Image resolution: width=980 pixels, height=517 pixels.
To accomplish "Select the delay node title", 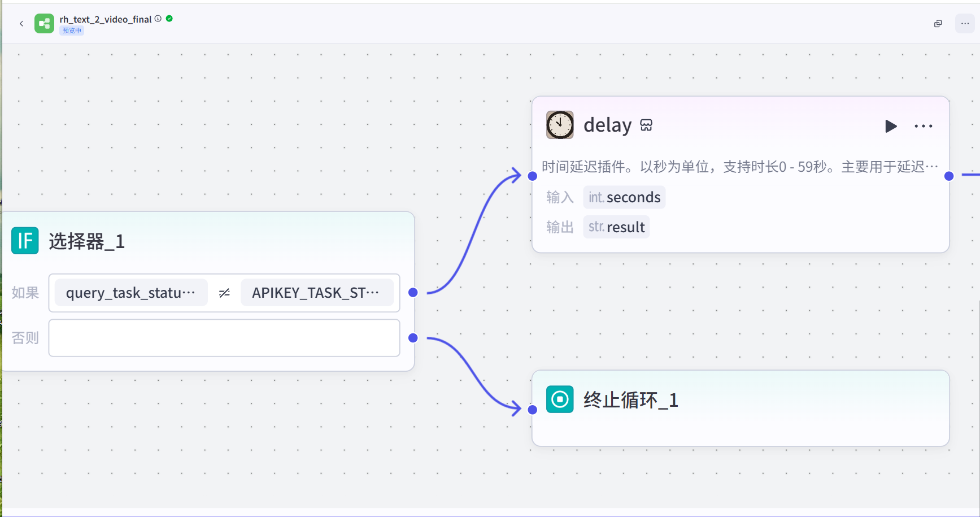I will 607,125.
